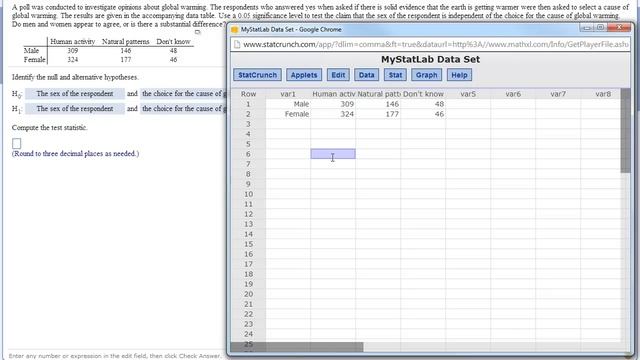Select row number 10 header
This screenshot has height=360, width=640.
248,194
